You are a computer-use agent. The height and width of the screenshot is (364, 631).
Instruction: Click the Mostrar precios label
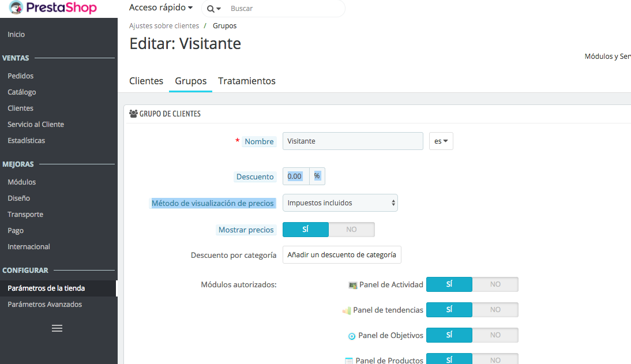pos(246,230)
